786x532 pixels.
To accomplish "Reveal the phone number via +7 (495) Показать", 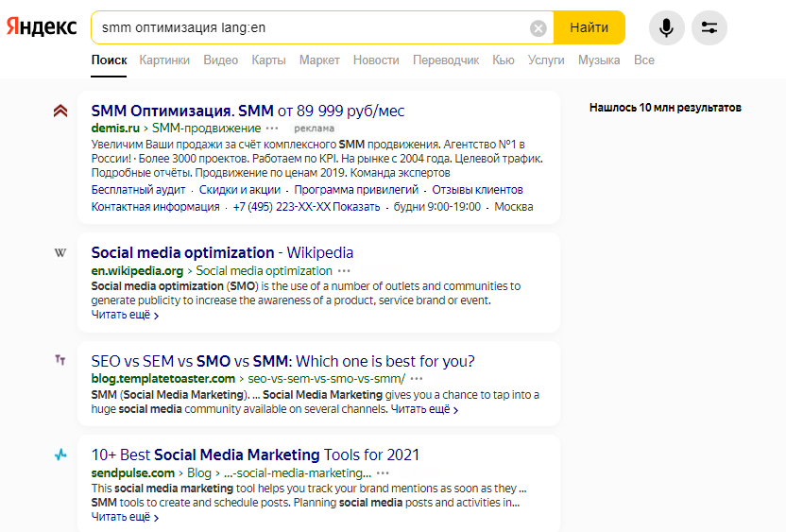I will tap(306, 207).
